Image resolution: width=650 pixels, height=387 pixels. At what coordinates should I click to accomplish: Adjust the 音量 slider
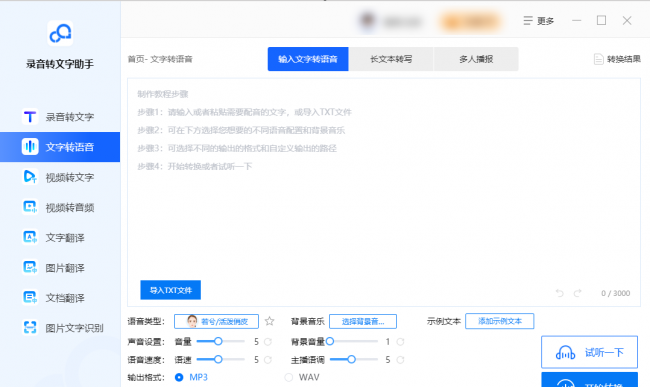(x=221, y=341)
